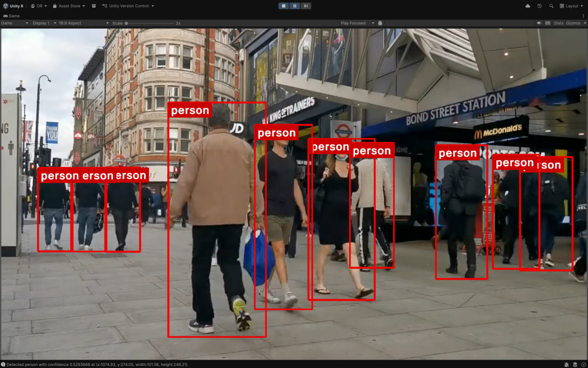Select the Game tab
588x368 pixels.
pyautogui.click(x=11, y=16)
